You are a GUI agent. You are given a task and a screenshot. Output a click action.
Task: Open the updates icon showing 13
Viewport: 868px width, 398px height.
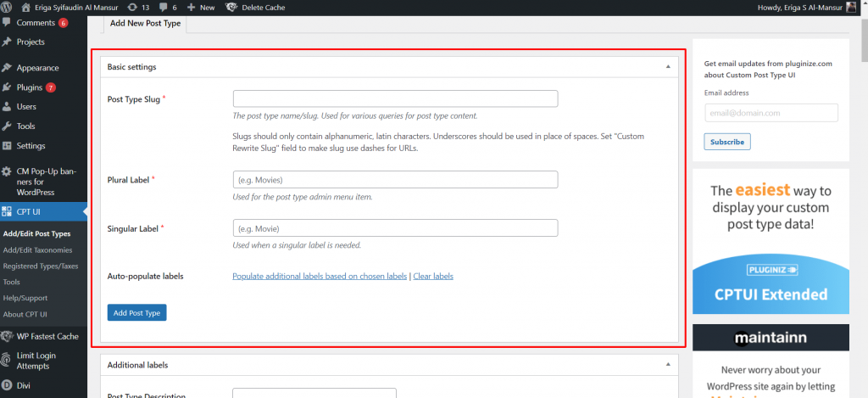tap(131, 8)
